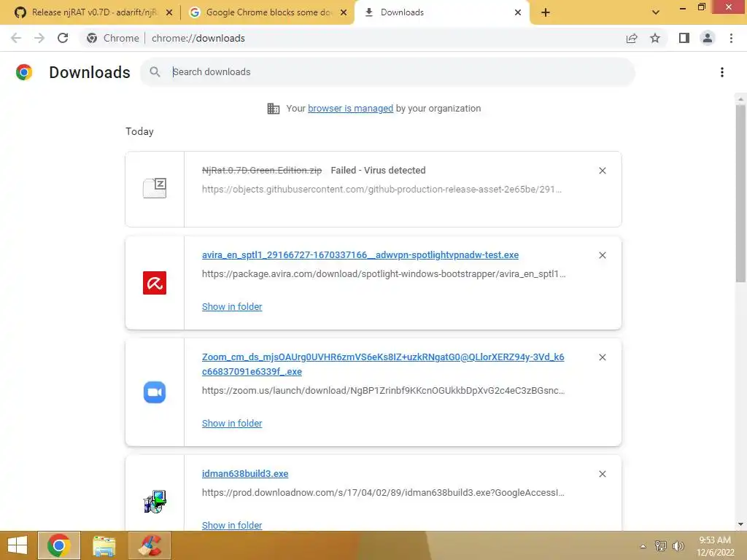The width and height of the screenshot is (747, 560).
Task: Click the Chrome taskbar icon
Action: [x=59, y=545]
